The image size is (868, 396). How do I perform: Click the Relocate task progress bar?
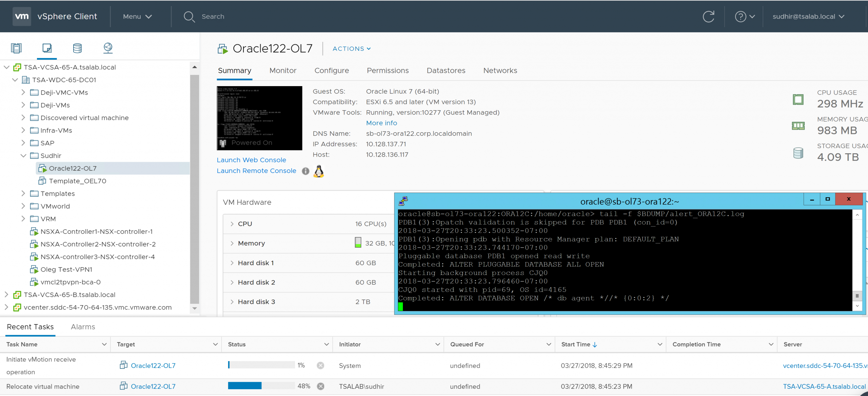click(261, 386)
